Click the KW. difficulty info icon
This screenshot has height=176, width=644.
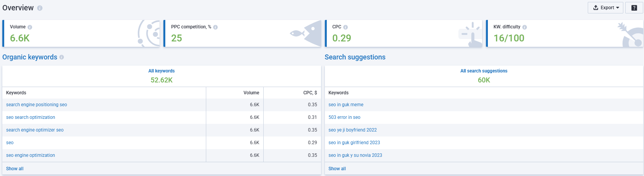[x=525, y=27]
